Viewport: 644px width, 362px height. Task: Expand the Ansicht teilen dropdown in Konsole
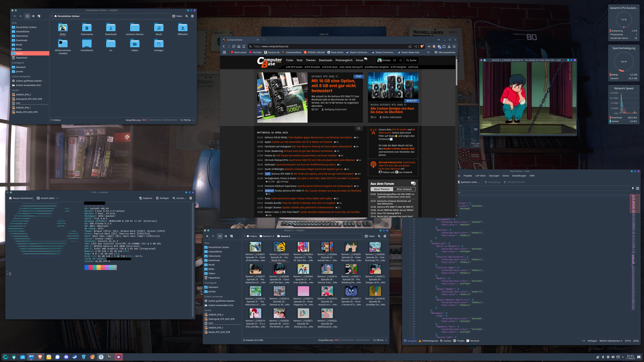click(x=57, y=198)
